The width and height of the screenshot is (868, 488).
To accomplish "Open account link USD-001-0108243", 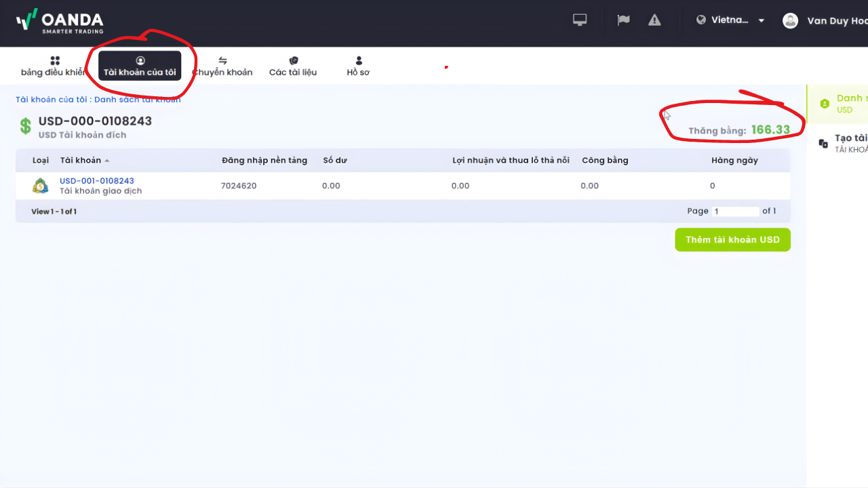I will (x=97, y=181).
